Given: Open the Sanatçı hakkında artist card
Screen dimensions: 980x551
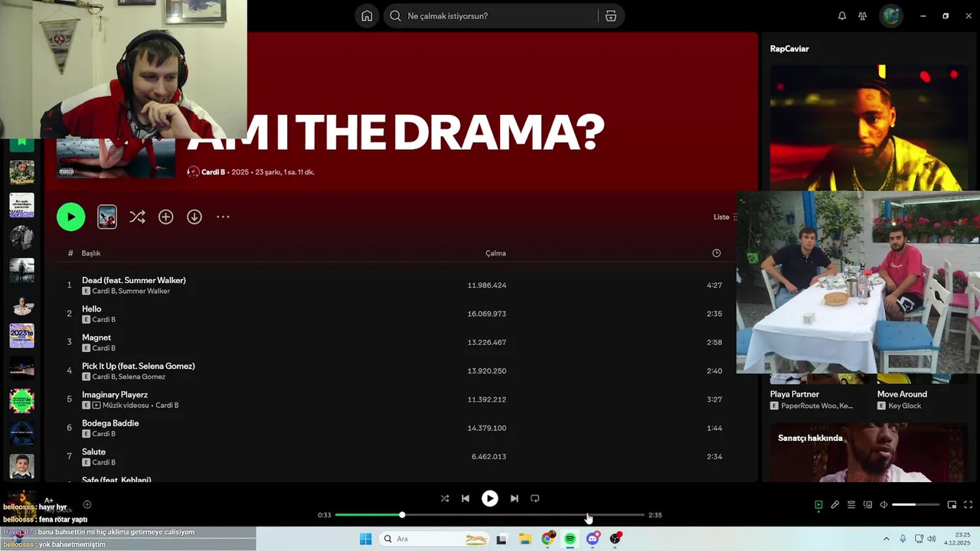Looking at the screenshot, I should click(x=869, y=452).
